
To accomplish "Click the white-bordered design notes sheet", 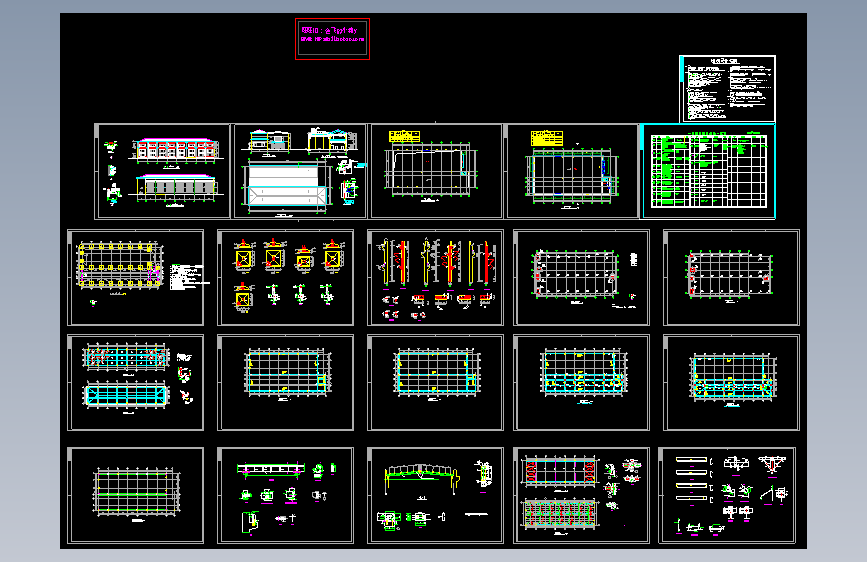I will click(x=727, y=89).
